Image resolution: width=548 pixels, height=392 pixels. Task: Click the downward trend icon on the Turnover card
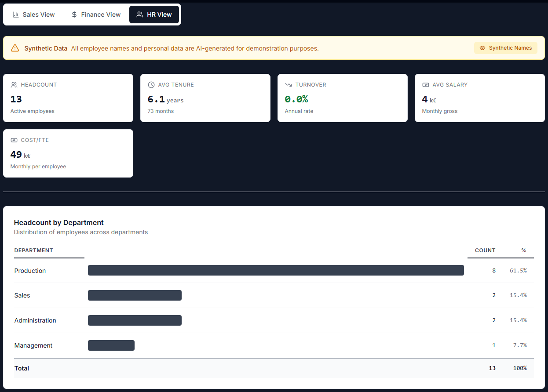pyautogui.click(x=288, y=84)
